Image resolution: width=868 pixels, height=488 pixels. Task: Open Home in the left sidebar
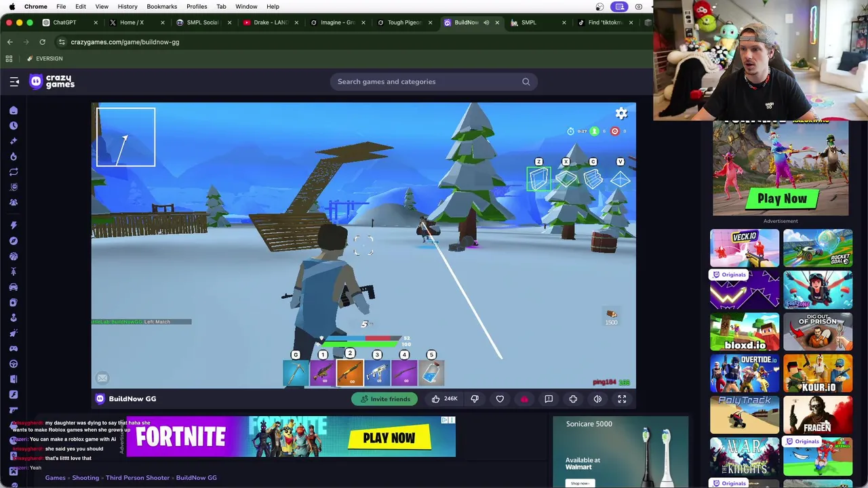coord(13,110)
